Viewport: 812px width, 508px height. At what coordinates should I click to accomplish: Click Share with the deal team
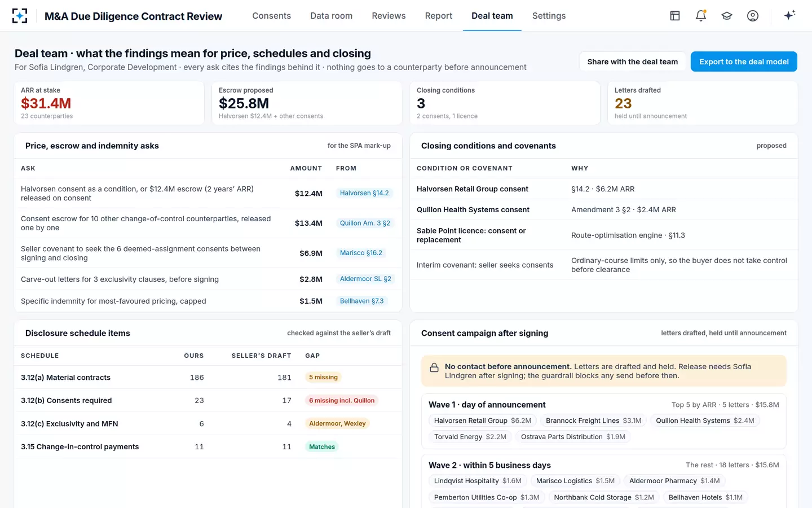point(633,62)
